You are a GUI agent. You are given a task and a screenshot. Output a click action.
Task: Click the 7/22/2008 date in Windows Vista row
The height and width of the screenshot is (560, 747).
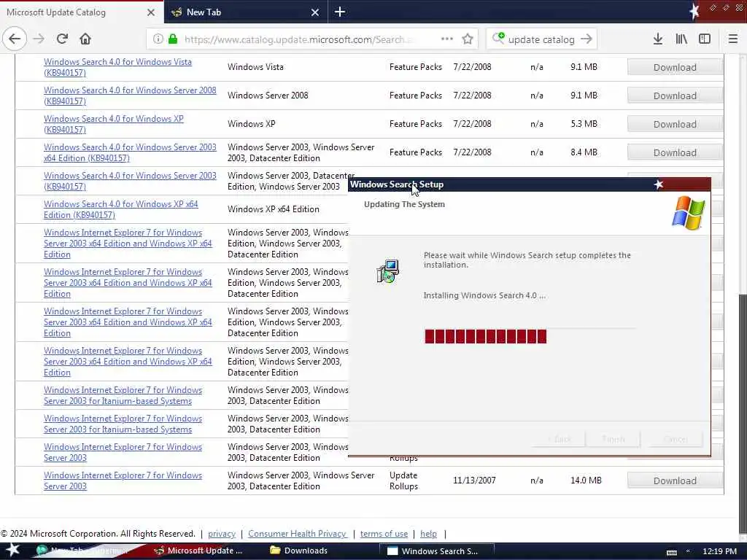coord(472,67)
